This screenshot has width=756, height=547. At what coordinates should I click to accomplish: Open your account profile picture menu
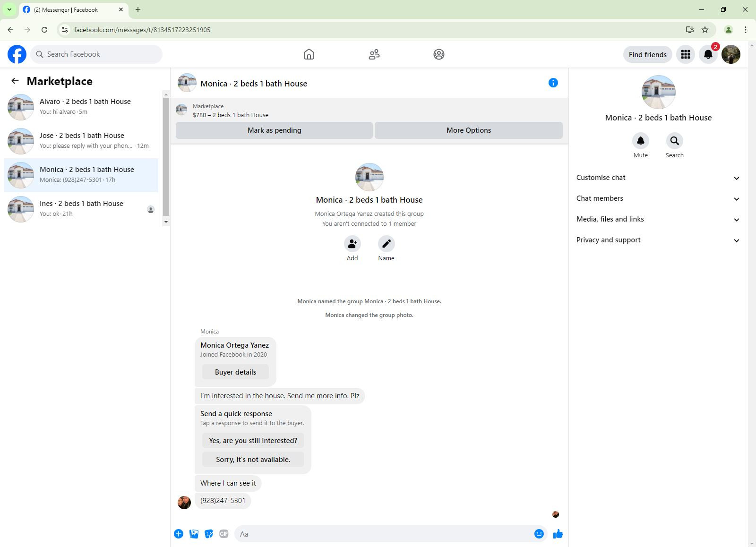point(731,54)
